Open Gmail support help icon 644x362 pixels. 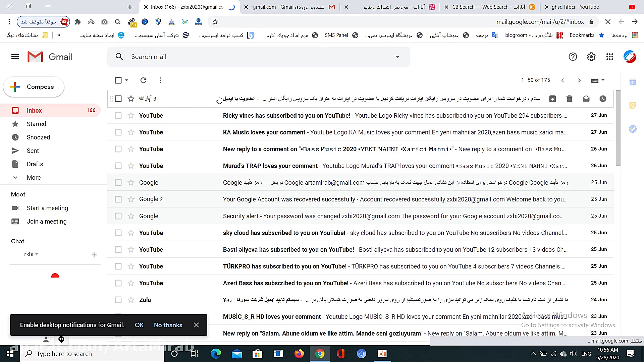tap(573, 57)
